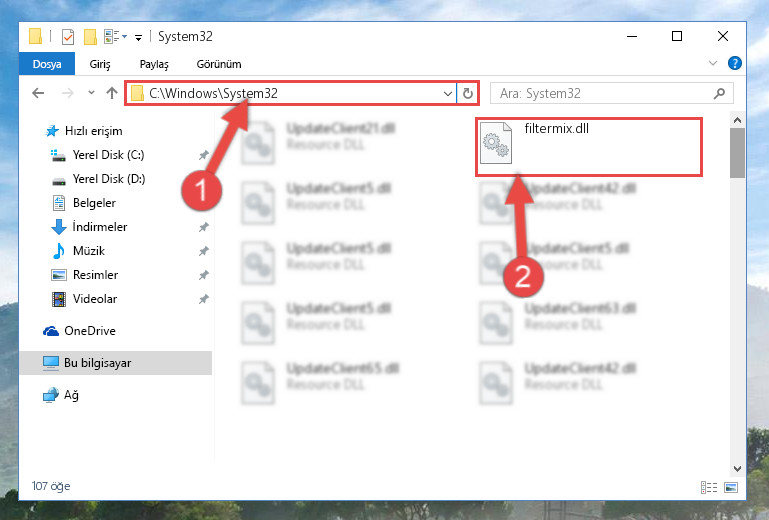Unpin İndirmeler using its pin icon

click(204, 227)
